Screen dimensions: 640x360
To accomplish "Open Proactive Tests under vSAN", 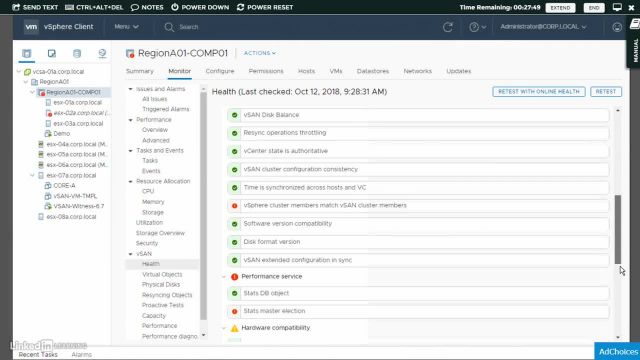I will pyautogui.click(x=163, y=305).
